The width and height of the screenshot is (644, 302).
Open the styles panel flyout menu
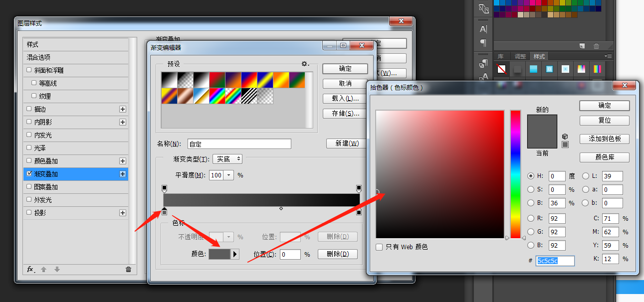(x=608, y=56)
